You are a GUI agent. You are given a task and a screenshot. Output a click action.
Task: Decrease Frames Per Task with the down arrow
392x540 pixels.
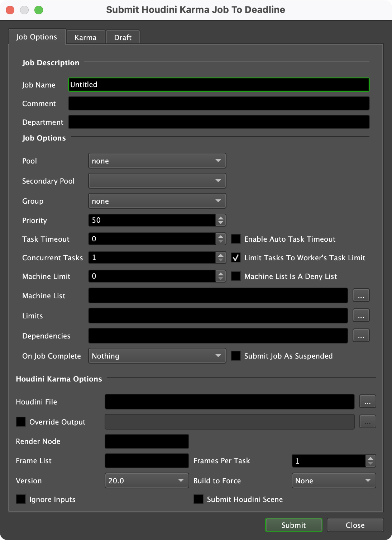tap(371, 464)
